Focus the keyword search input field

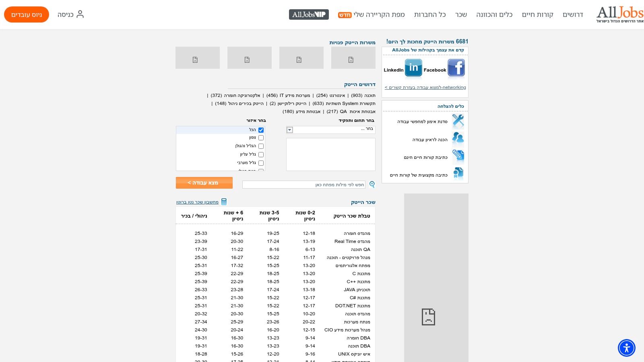[304, 185]
